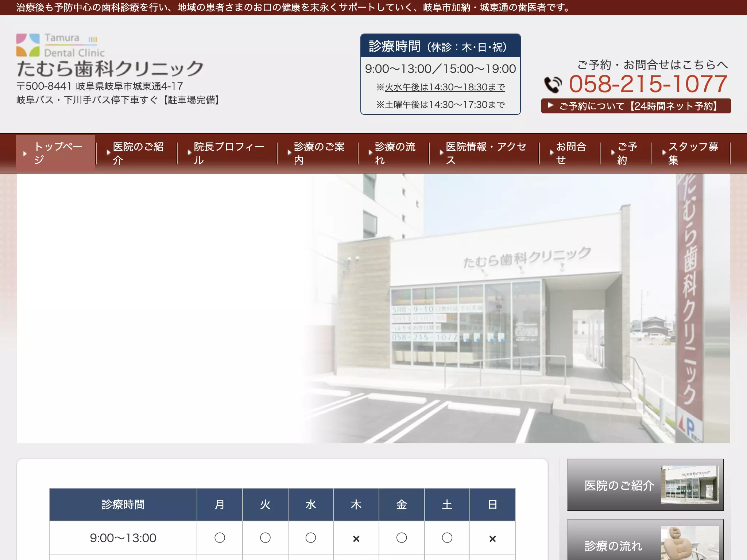The width and height of the screenshot is (747, 560).
Task: Click 9:00〜13:00 row label in table
Action: tap(123, 538)
